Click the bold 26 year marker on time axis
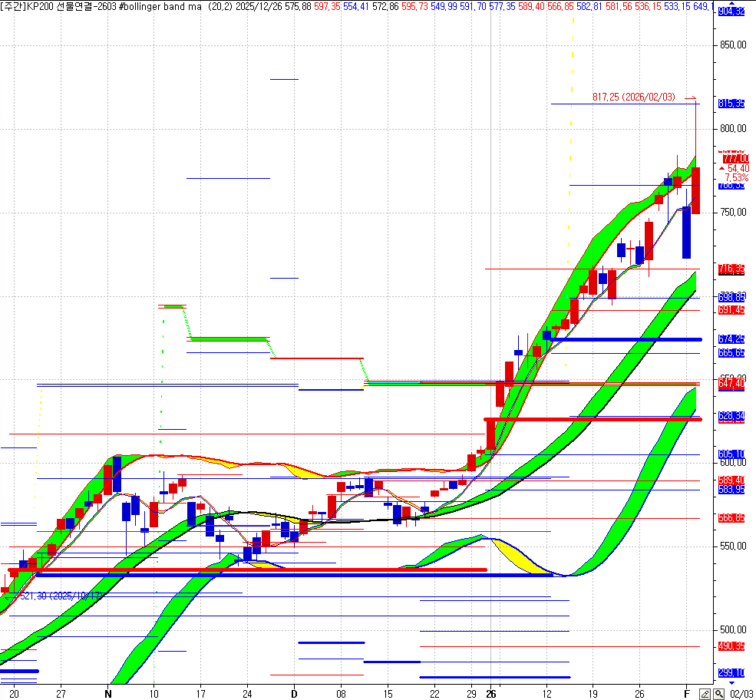 coord(491,692)
